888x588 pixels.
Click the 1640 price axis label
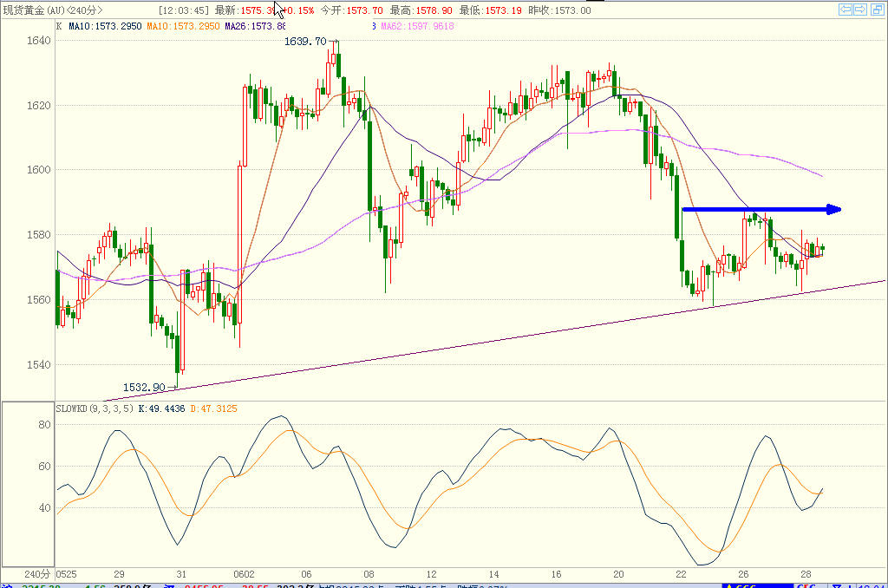(x=38, y=40)
